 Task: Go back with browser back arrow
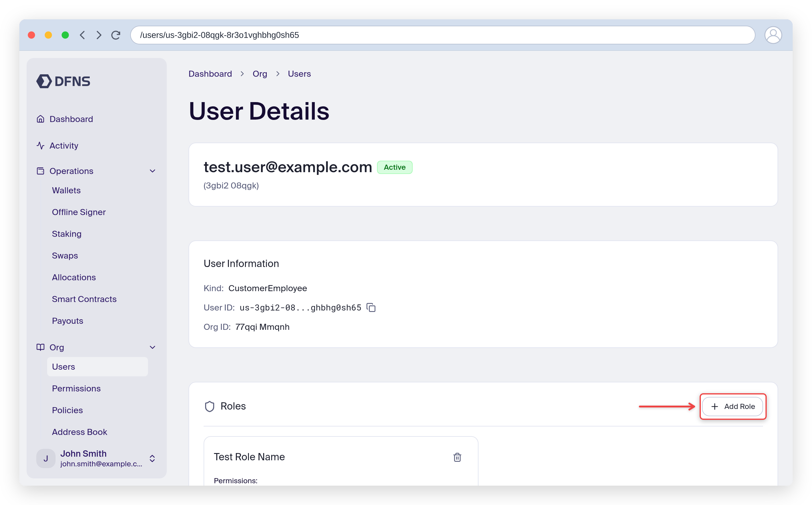coord(82,35)
